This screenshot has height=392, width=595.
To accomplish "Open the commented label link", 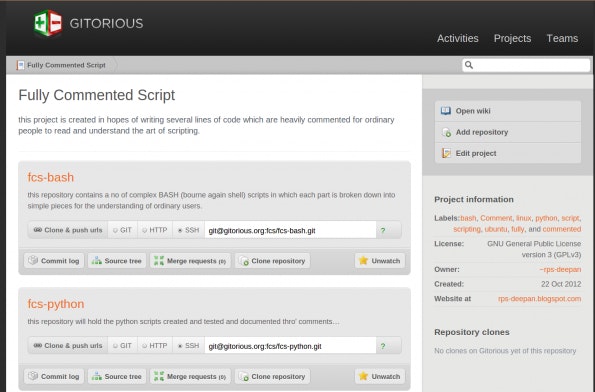I will [x=562, y=229].
